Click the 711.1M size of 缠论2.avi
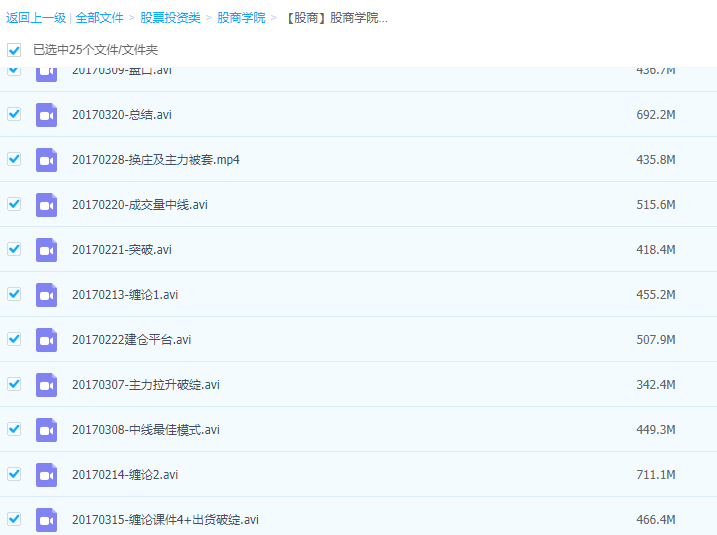 point(656,475)
